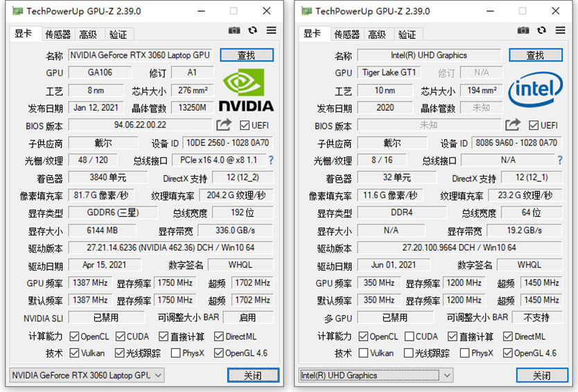Click 关闭 button in NVIDIA window
Image resolution: width=578 pixels, height=392 pixels.
pyautogui.click(x=253, y=375)
